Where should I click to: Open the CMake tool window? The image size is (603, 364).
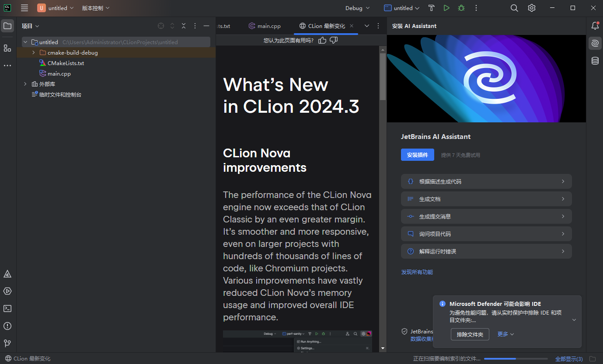pos(7,274)
